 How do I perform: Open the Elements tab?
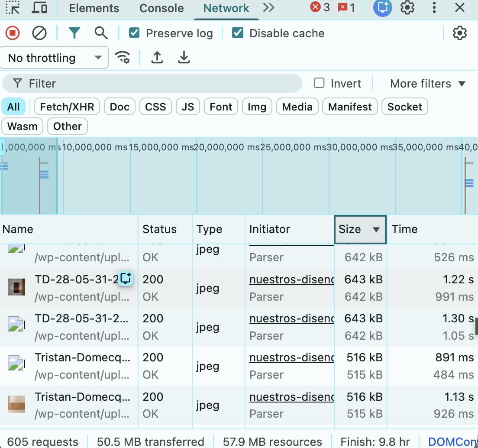[x=94, y=8]
